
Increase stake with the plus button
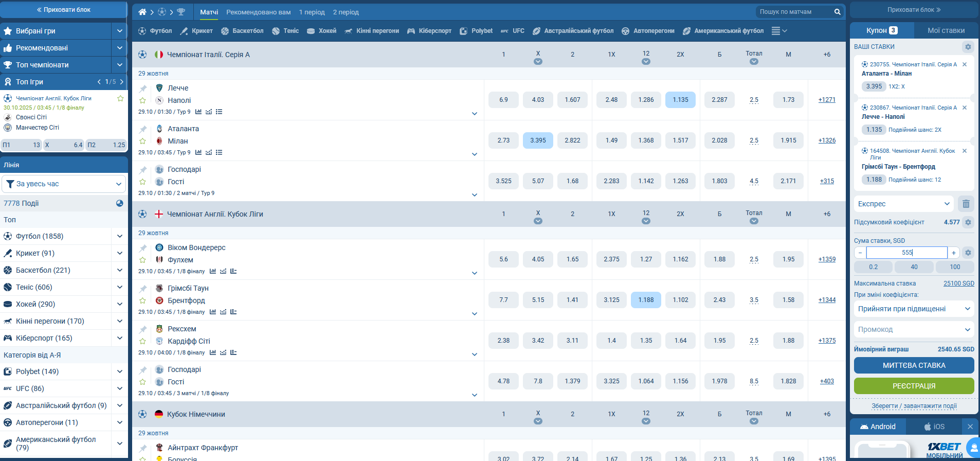tap(953, 253)
